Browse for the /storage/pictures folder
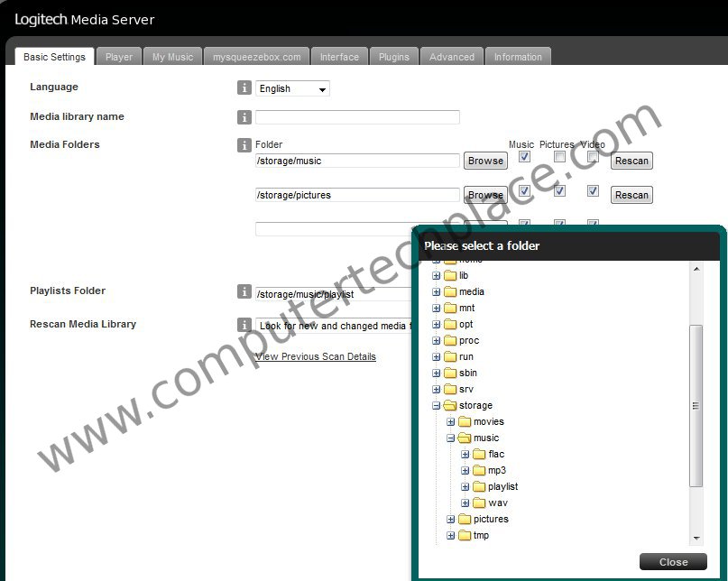 (485, 195)
